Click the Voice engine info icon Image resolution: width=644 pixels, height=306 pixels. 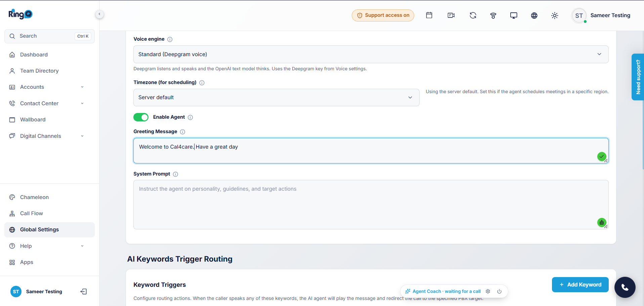tap(170, 39)
